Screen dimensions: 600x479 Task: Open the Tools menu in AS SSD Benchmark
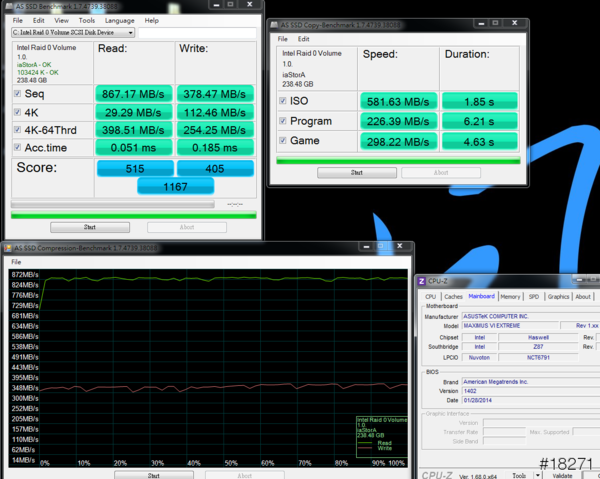point(87,20)
